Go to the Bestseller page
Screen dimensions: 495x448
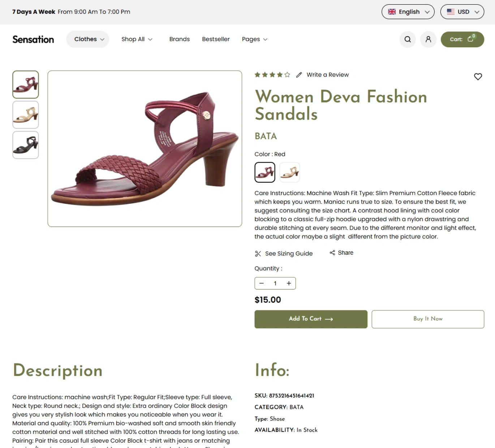coord(216,39)
